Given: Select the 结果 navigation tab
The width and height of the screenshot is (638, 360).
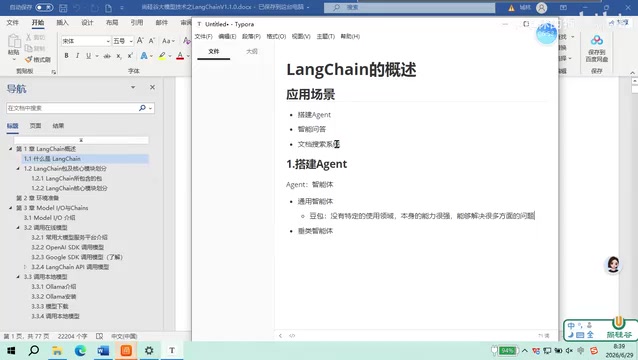Looking at the screenshot, I should (58, 126).
